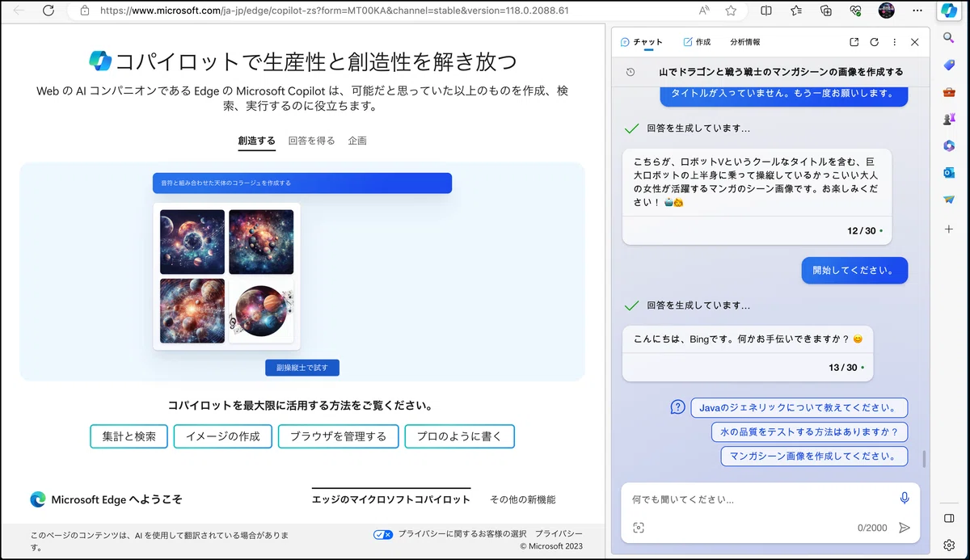
Task: Click the send arrow in chat box
Action: [x=905, y=528]
